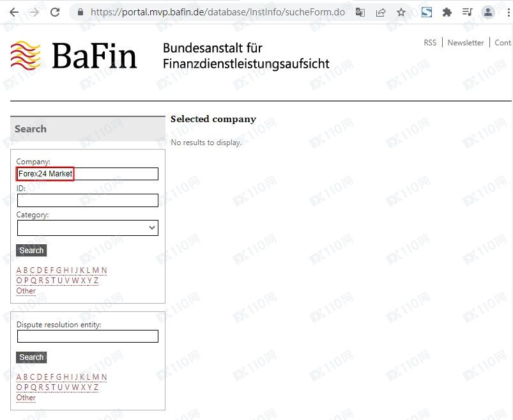The height and width of the screenshot is (420, 513).
Task: Bookmark this page with the star icon
Action: [x=401, y=12]
